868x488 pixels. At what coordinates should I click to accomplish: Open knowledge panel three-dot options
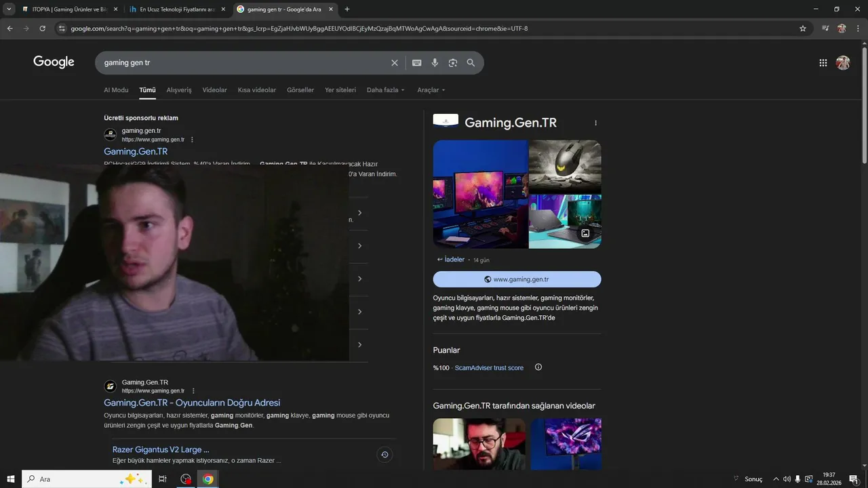coord(596,123)
